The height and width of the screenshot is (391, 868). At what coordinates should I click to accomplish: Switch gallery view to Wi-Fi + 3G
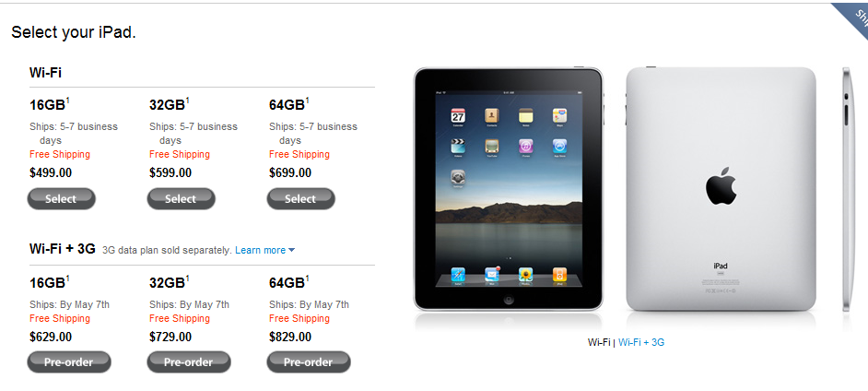tap(641, 342)
